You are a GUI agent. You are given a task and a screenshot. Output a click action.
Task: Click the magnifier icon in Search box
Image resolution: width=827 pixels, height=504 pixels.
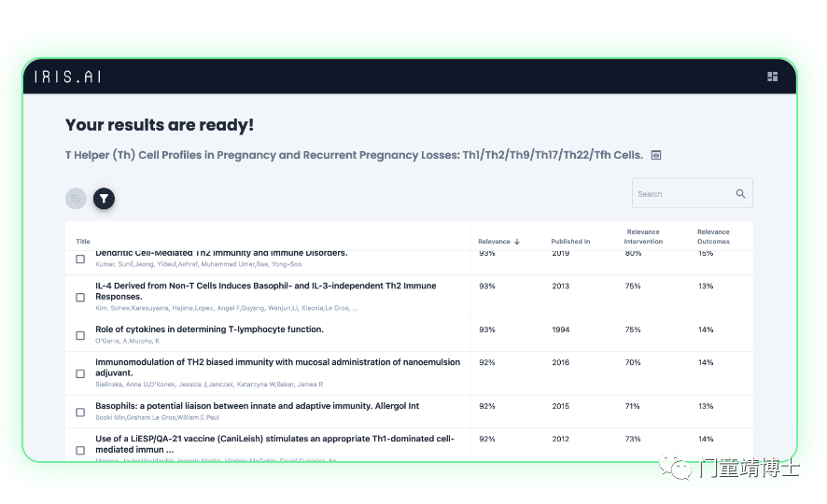point(740,194)
